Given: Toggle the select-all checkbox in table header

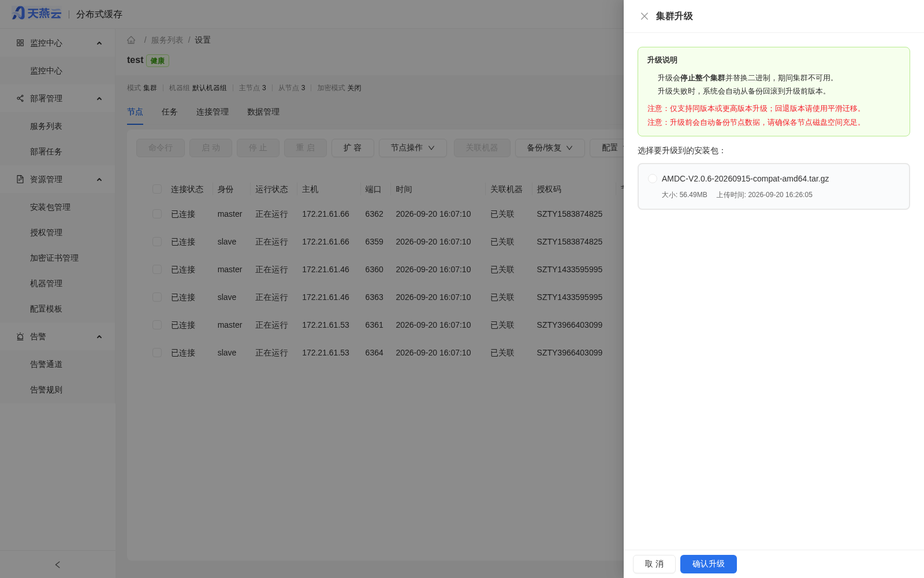Looking at the screenshot, I should click(157, 189).
